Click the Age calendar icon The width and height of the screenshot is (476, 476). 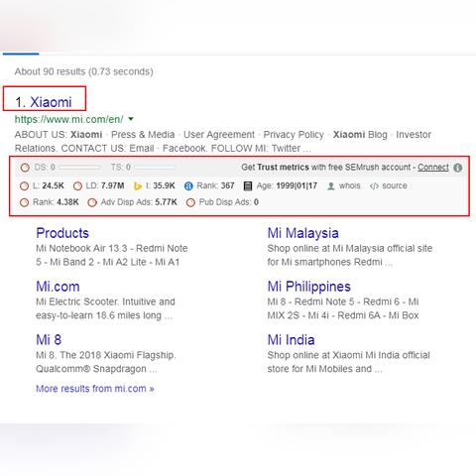(x=248, y=186)
